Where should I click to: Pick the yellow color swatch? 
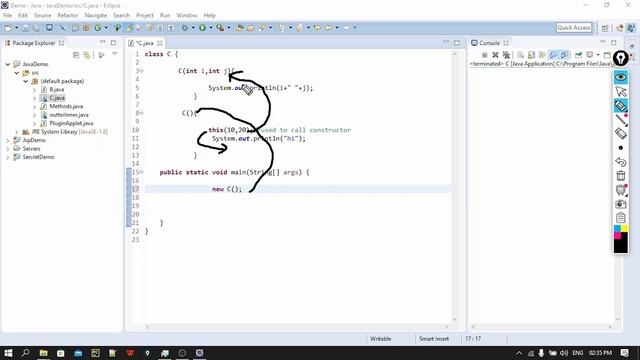point(624,228)
